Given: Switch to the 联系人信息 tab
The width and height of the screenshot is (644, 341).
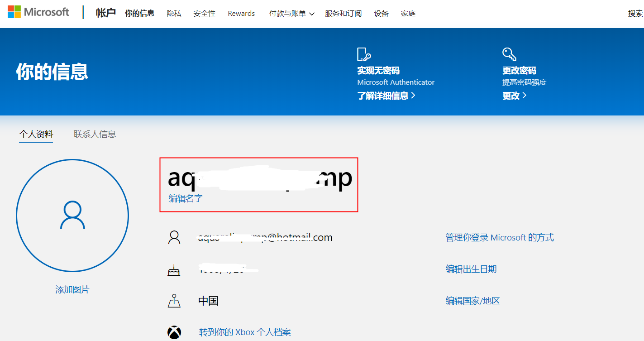Looking at the screenshot, I should click(x=95, y=134).
